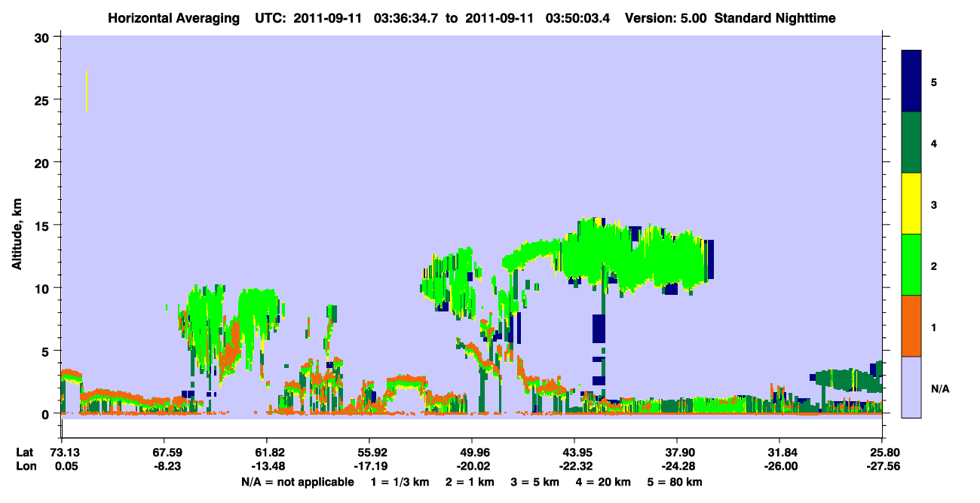
Task: Click 'Standard Nighttime' in the title
Action: pyautogui.click(x=775, y=17)
